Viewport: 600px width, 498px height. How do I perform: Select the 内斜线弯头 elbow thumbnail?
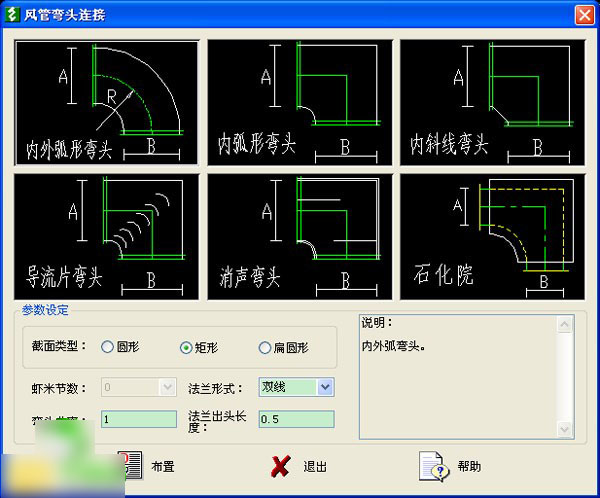tap(492, 103)
